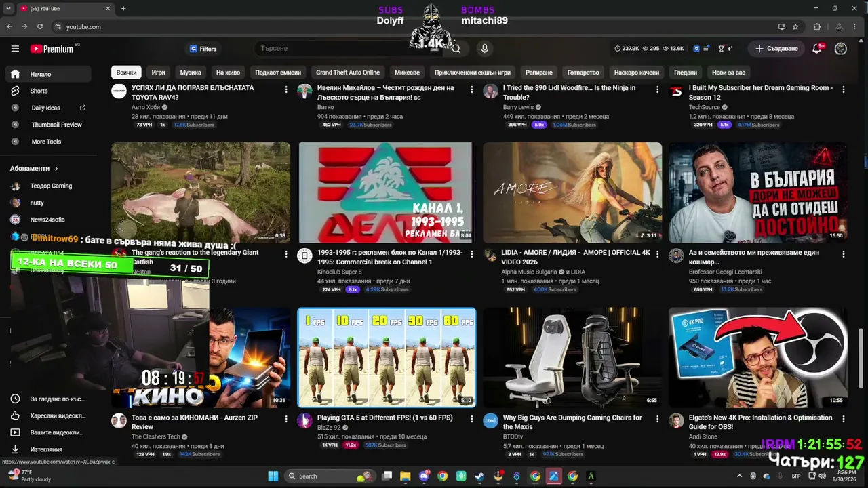Image resolution: width=868 pixels, height=488 pixels.
Task: Open options menu for 1993-1995 commercial video
Action: (472, 254)
